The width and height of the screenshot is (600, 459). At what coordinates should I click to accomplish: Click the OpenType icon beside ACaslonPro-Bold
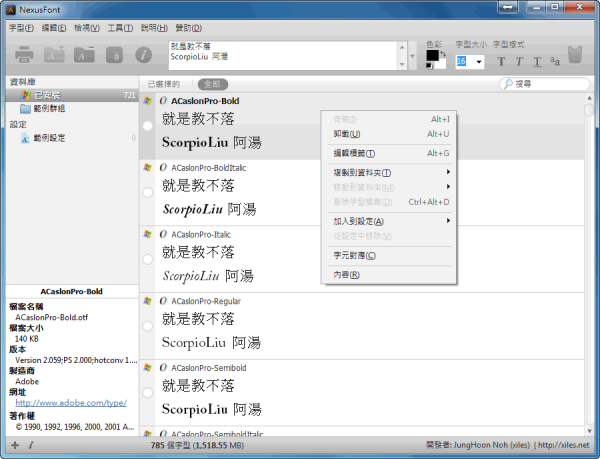coord(163,101)
